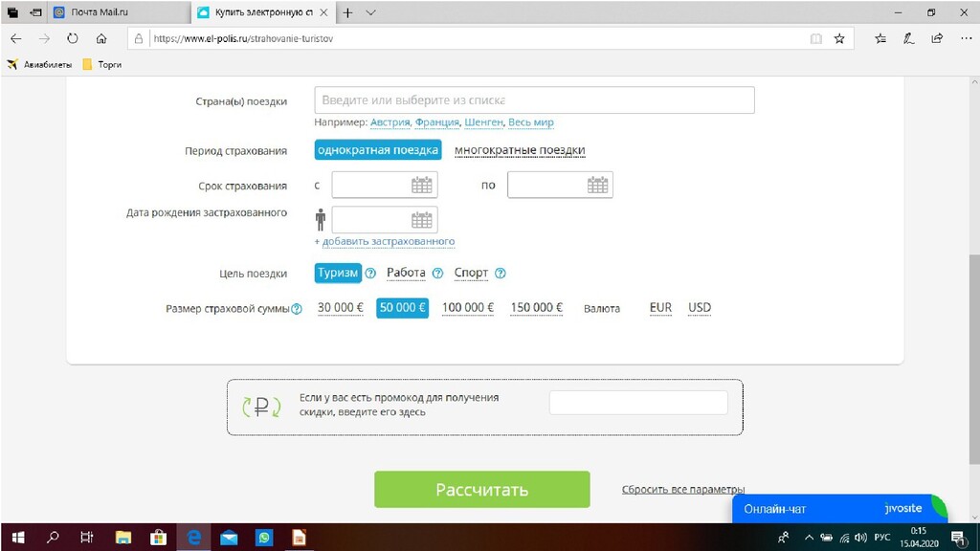Show help icon next to Работа
980x551 pixels.
pos(438,273)
